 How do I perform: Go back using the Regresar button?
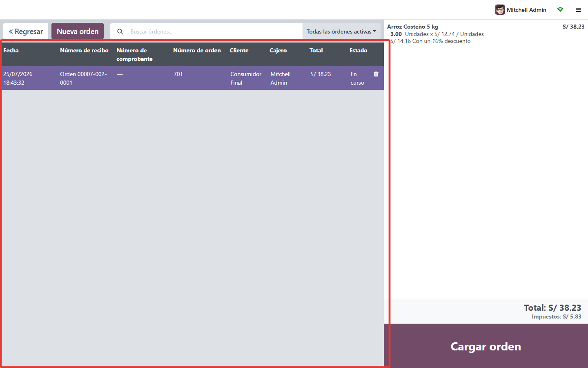tap(26, 31)
